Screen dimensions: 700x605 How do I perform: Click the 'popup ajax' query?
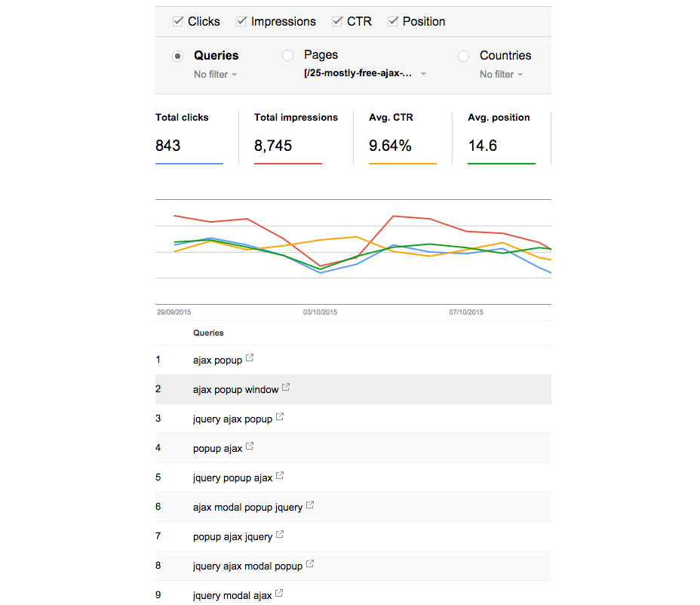coord(217,449)
